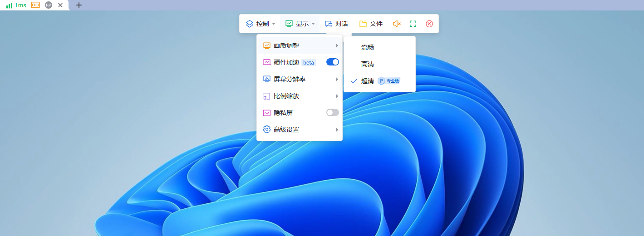Click the 隐私屏 label text
Image resolution: width=644 pixels, height=236 pixels.
[283, 113]
